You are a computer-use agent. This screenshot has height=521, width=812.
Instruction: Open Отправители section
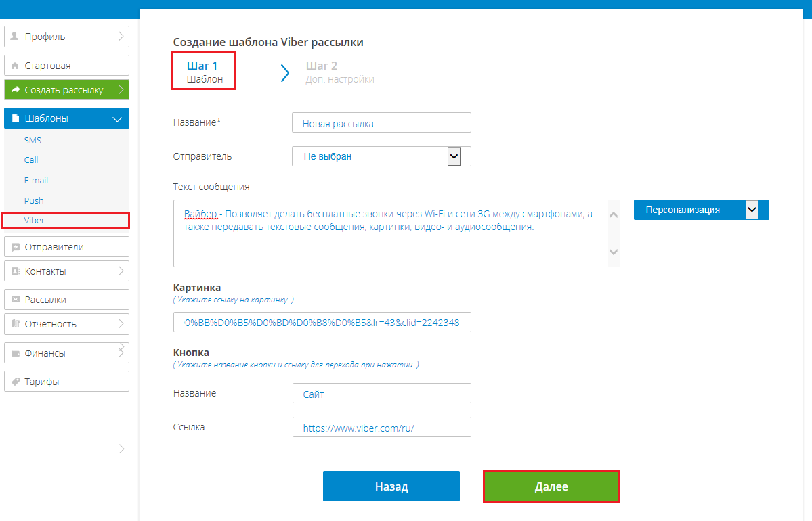pyautogui.click(x=67, y=247)
